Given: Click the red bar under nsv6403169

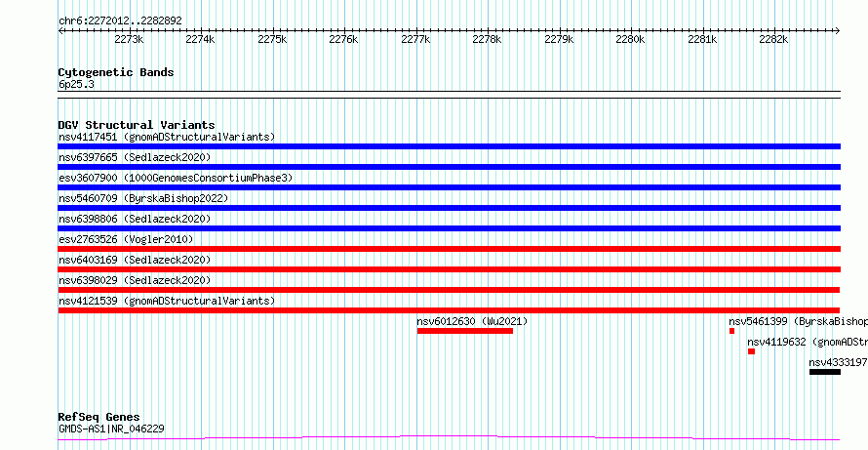Looking at the screenshot, I should (449, 269).
